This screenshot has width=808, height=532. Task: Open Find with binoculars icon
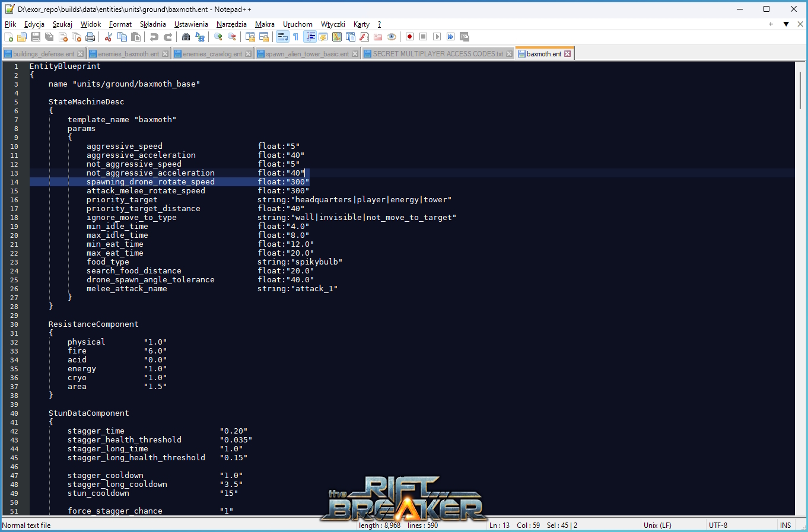[x=186, y=37]
